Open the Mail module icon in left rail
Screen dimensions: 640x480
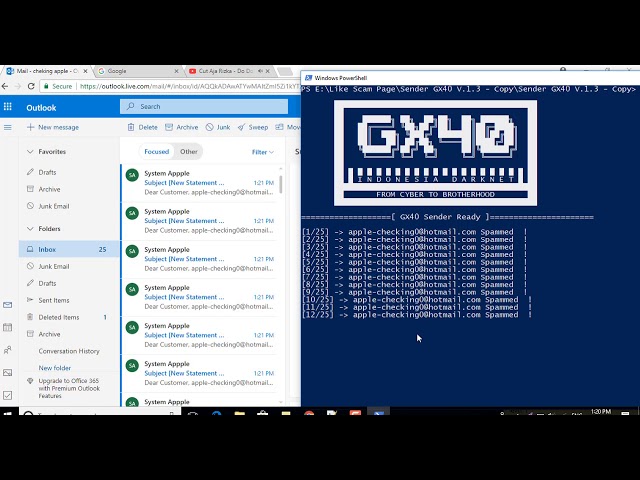(x=8, y=305)
